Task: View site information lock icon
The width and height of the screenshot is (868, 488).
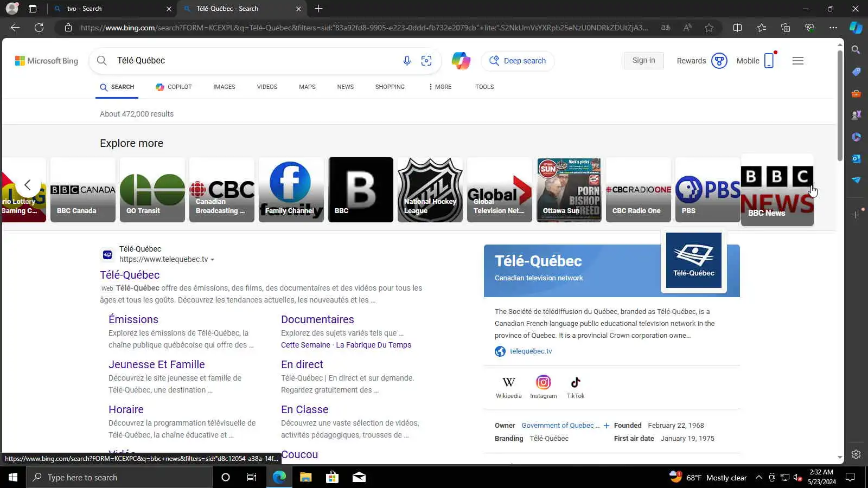Action: [68, 28]
